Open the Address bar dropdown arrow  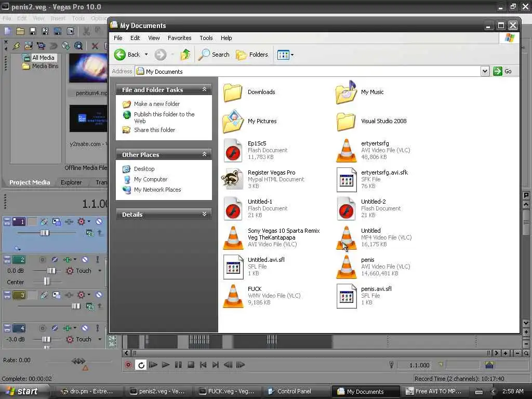(x=485, y=71)
